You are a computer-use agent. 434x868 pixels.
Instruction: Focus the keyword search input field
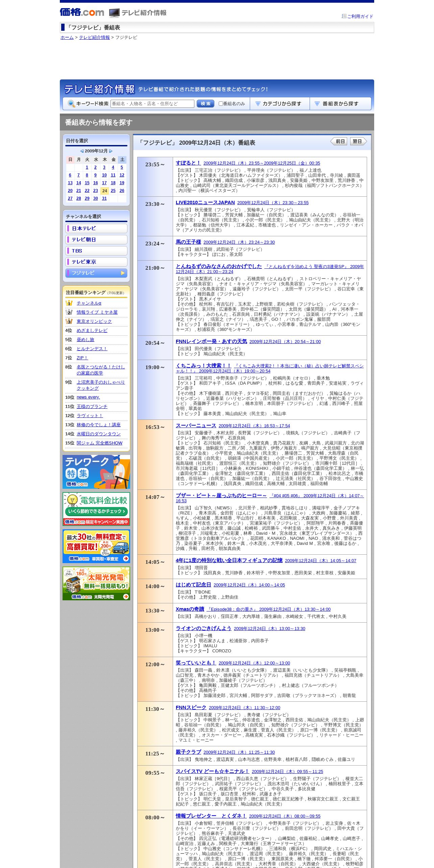coord(152,104)
